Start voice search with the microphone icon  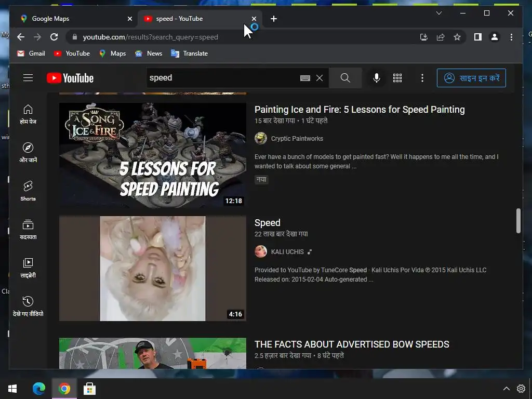pos(376,78)
